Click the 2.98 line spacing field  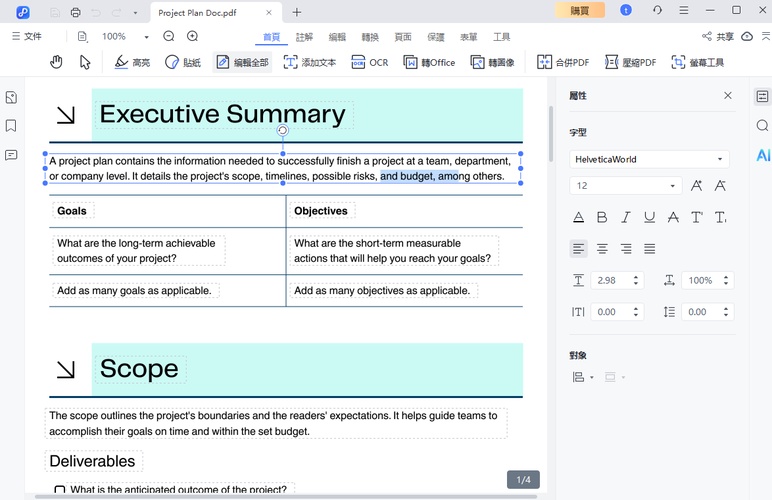coord(611,281)
